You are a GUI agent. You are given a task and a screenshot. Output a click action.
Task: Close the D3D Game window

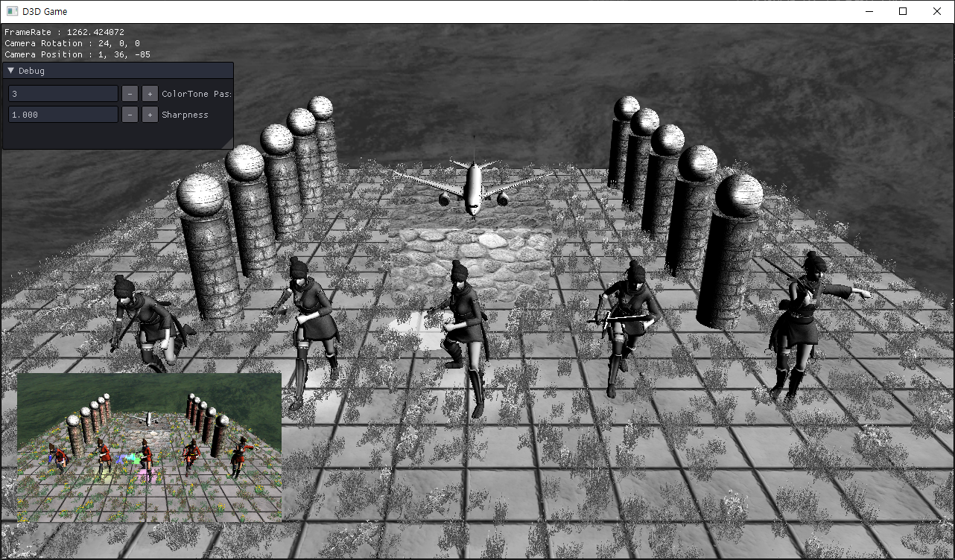tap(937, 11)
